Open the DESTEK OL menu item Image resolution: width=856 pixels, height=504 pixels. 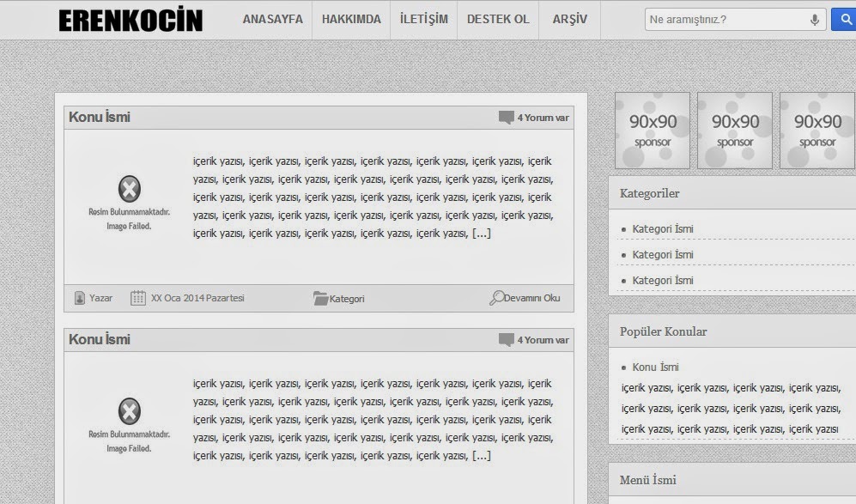[498, 19]
